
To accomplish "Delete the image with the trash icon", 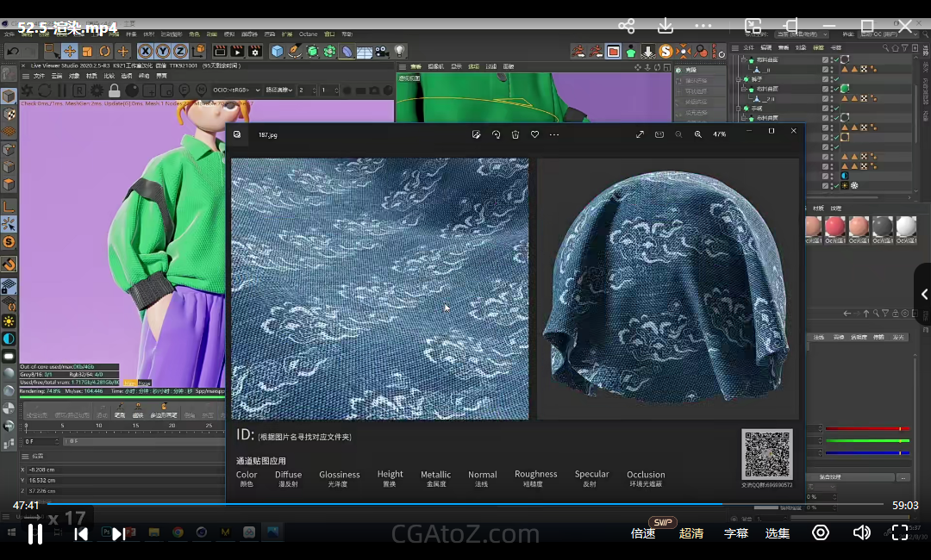I will (x=515, y=134).
